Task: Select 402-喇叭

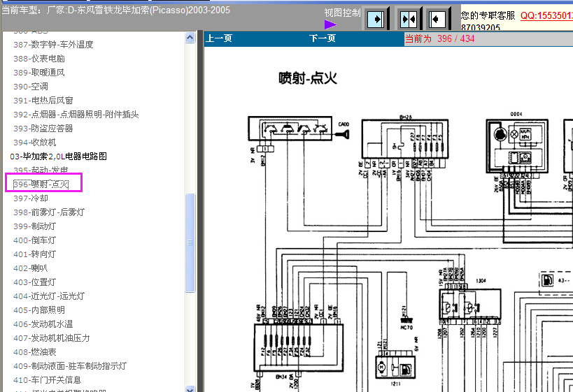Action: click(31, 268)
